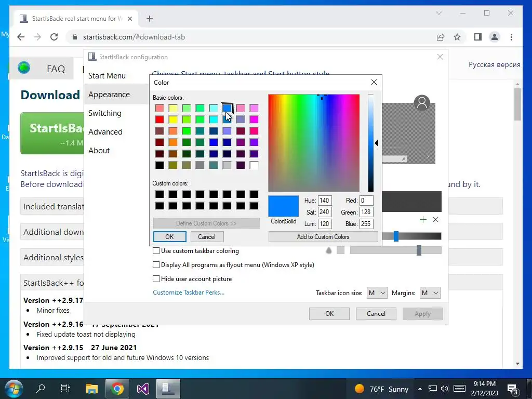The height and width of the screenshot is (399, 532).
Task: Switch to Switching section
Action: pyautogui.click(x=105, y=113)
